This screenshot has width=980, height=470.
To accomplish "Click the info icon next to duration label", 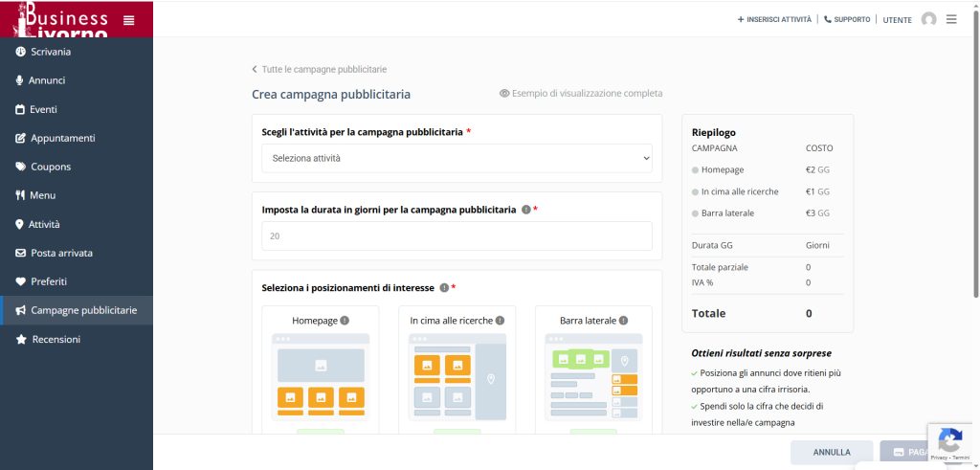I will tap(525, 210).
